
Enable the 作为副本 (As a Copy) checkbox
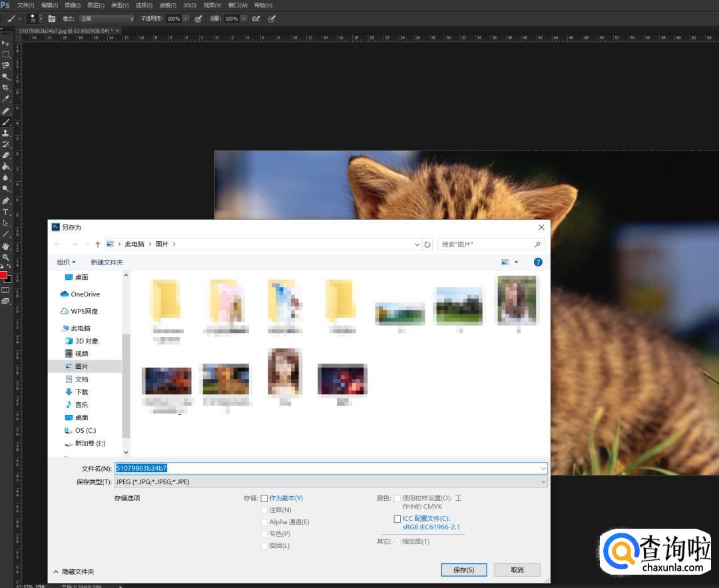click(264, 498)
